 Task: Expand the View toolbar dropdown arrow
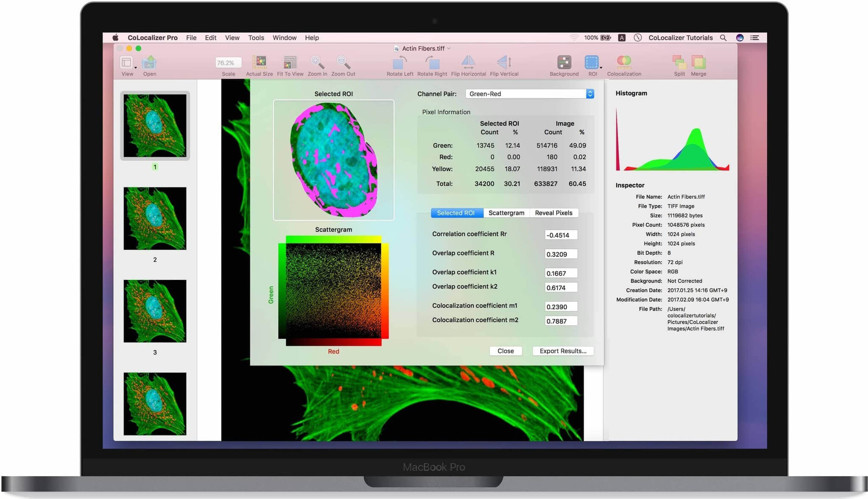[136, 67]
